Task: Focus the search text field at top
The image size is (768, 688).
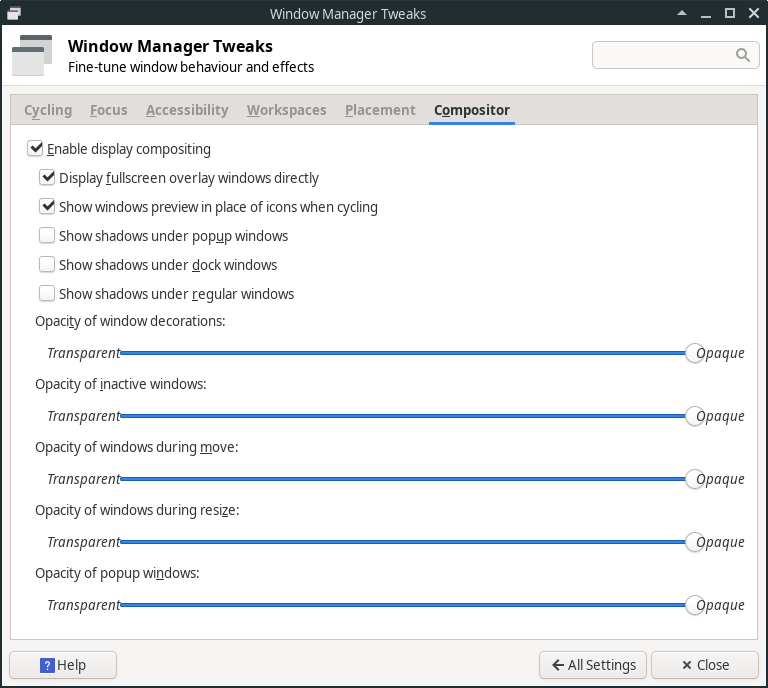Action: [x=664, y=55]
